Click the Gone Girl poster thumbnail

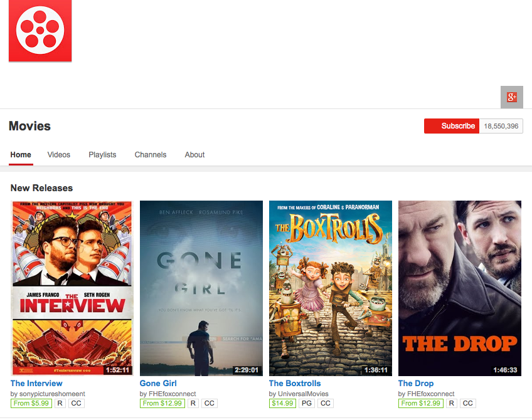(201, 288)
